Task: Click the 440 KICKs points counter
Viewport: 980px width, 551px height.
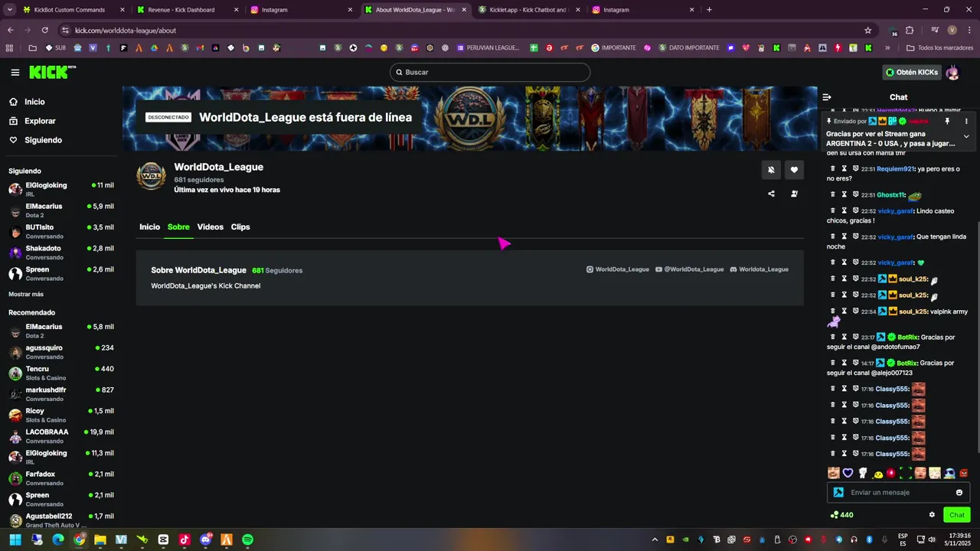Action: click(841, 515)
